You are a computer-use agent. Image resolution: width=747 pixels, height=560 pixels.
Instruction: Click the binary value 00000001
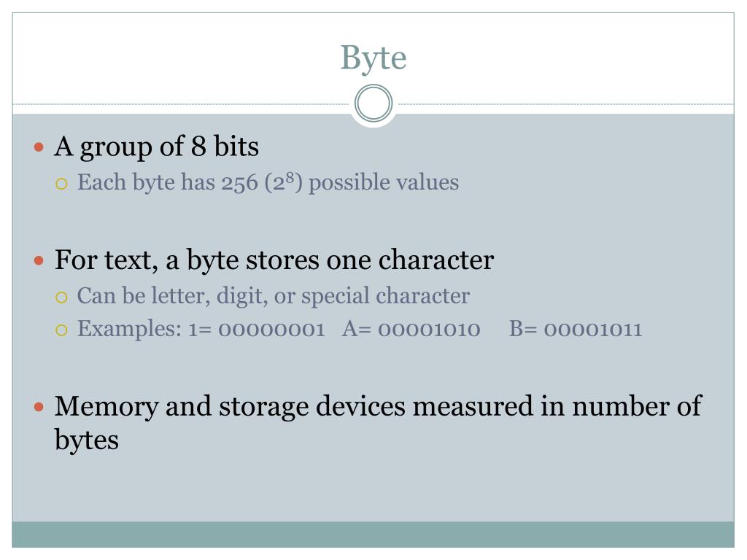[x=271, y=329]
